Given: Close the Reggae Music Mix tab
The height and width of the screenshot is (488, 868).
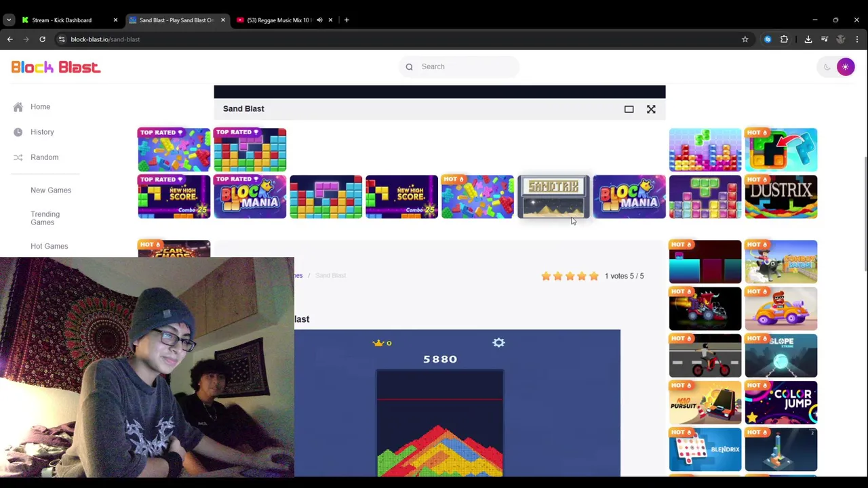Looking at the screenshot, I should coord(330,20).
